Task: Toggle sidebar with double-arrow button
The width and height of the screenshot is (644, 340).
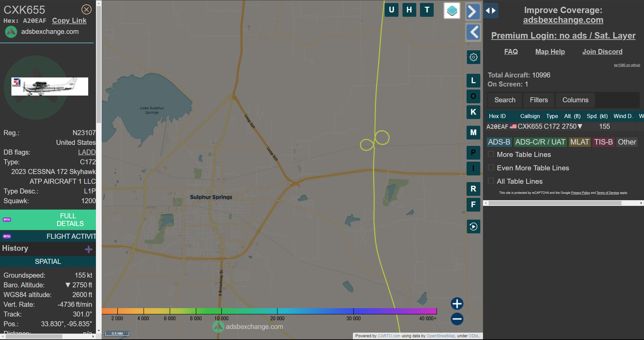Action: click(491, 11)
